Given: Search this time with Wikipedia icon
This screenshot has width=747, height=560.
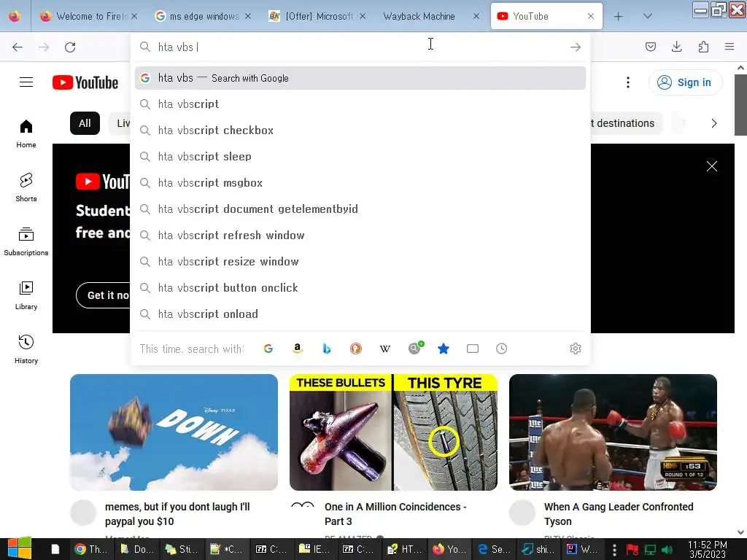Looking at the screenshot, I should click(385, 349).
